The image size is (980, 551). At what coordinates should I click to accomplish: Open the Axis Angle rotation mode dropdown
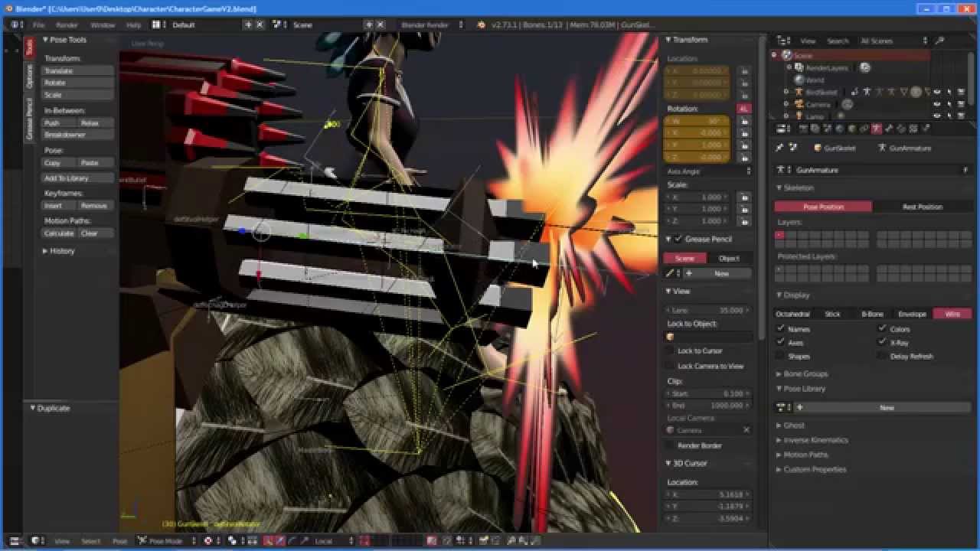709,171
